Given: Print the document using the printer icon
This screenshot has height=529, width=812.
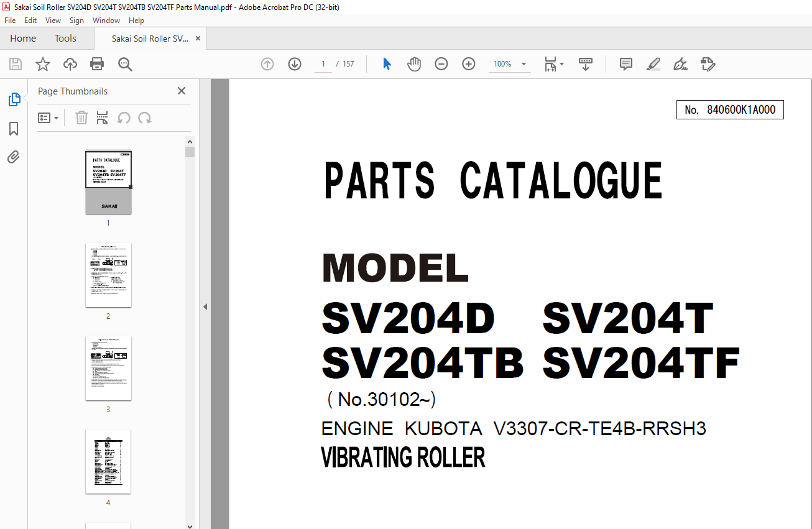Looking at the screenshot, I should point(97,64).
